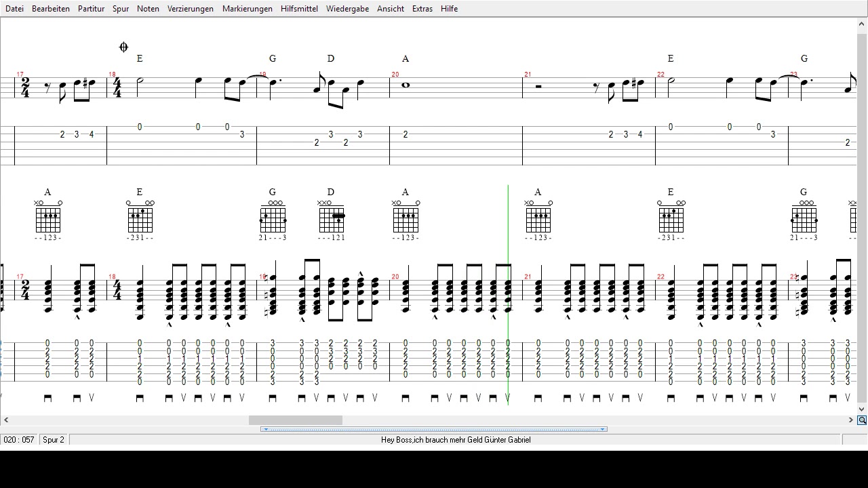The width and height of the screenshot is (868, 488).
Task: Click the 'Spur 2' status bar label
Action: click(x=54, y=440)
